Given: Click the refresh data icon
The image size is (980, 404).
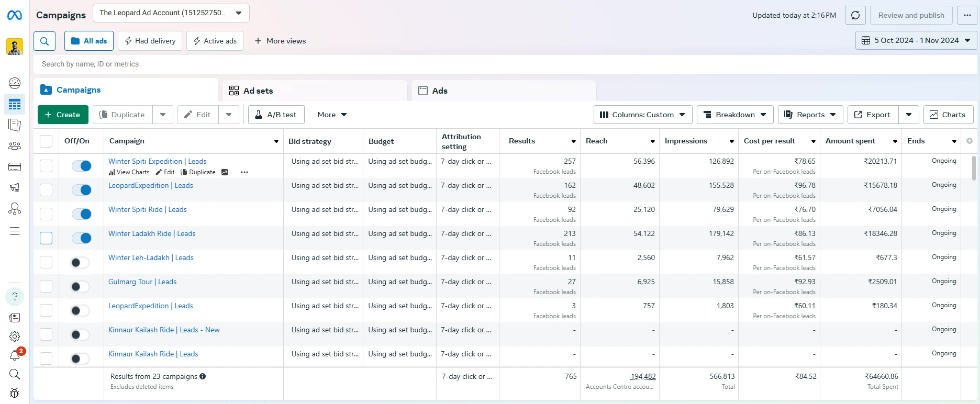Looking at the screenshot, I should [x=855, y=15].
